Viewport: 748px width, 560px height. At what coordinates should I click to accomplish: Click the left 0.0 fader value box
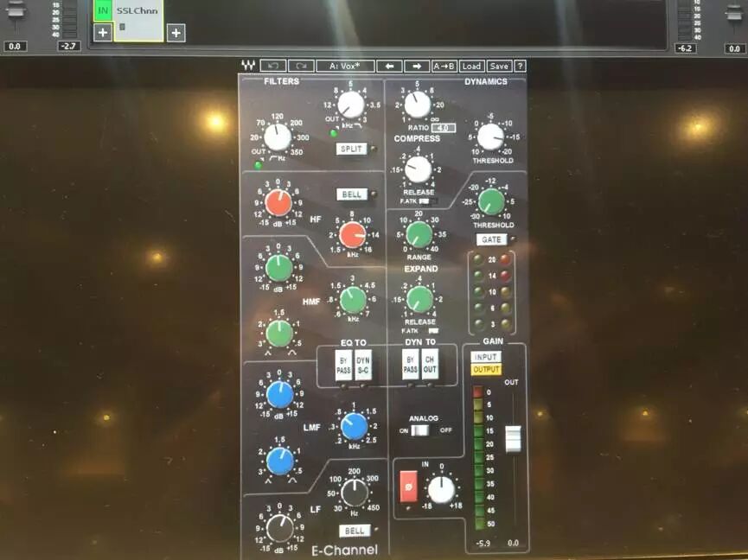(15, 46)
